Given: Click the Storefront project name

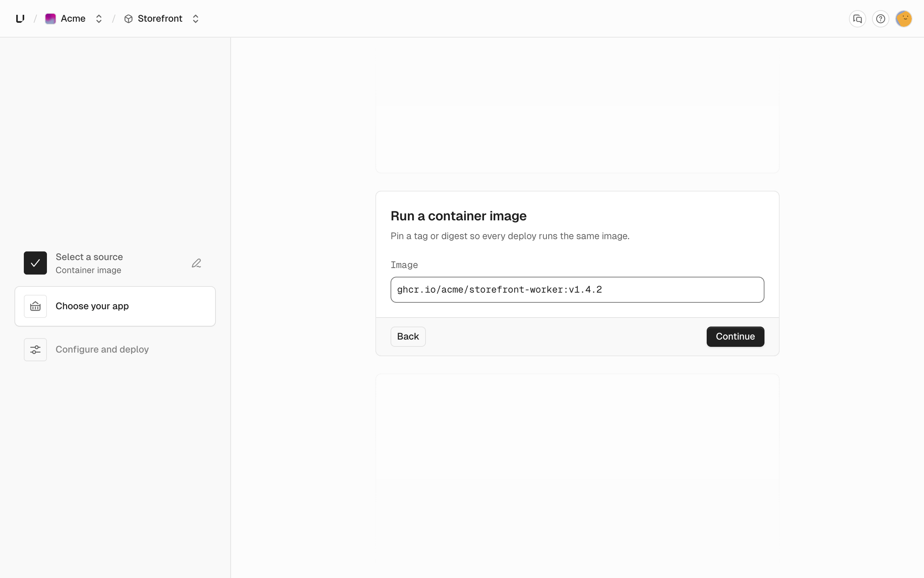Looking at the screenshot, I should click(x=160, y=18).
